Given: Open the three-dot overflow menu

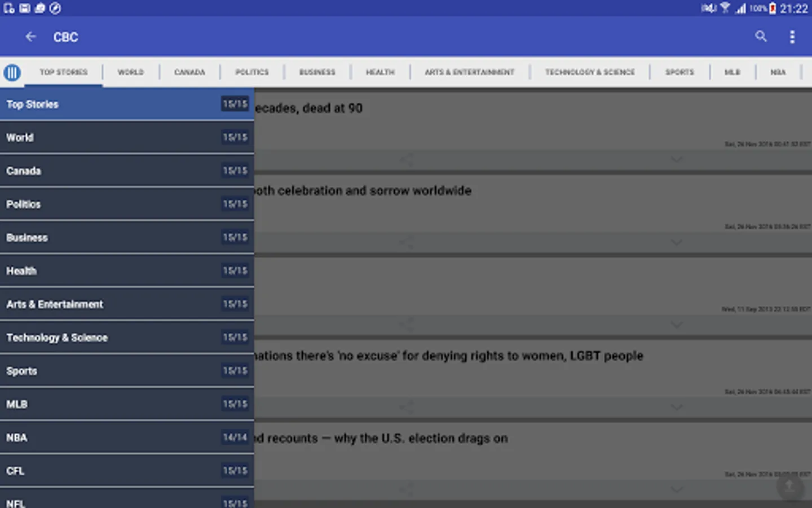Looking at the screenshot, I should 792,37.
